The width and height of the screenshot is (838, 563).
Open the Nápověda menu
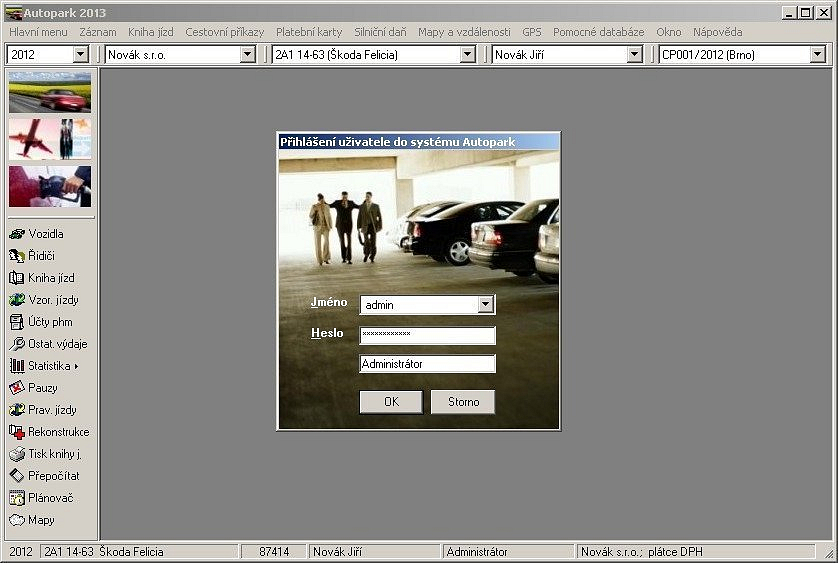717,32
